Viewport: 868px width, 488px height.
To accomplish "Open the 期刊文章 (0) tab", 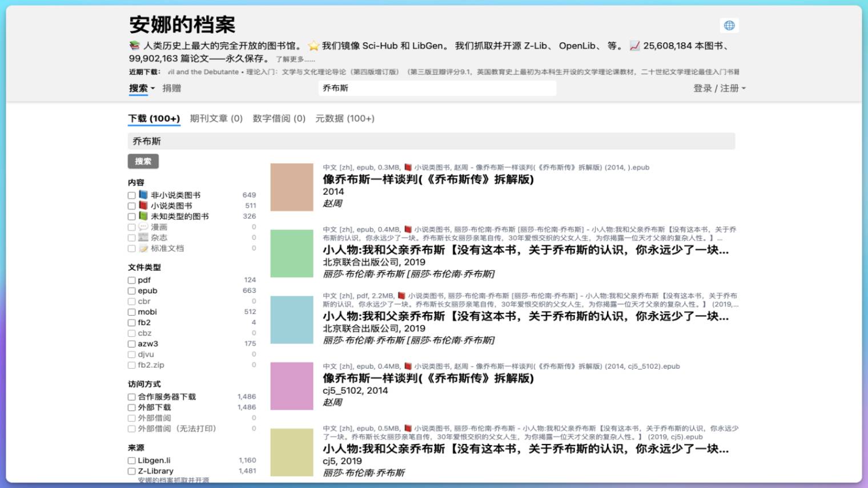I will coord(216,119).
